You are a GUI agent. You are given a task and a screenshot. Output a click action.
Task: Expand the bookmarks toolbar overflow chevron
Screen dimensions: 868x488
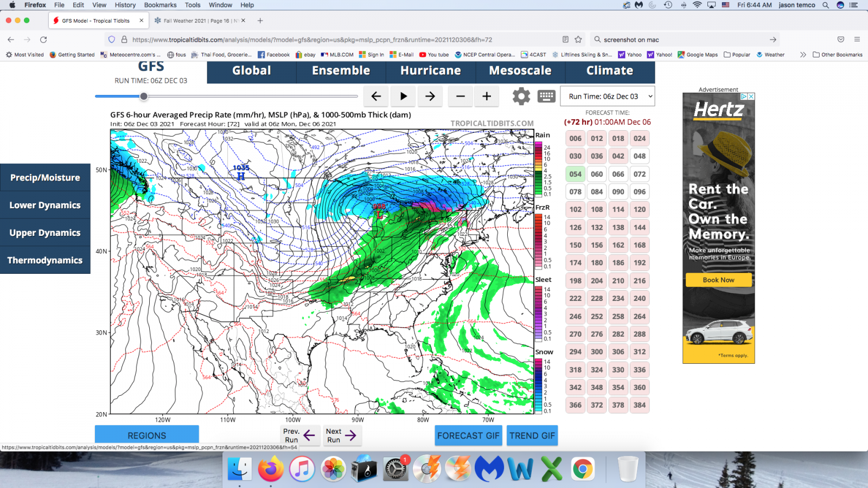tap(802, 54)
